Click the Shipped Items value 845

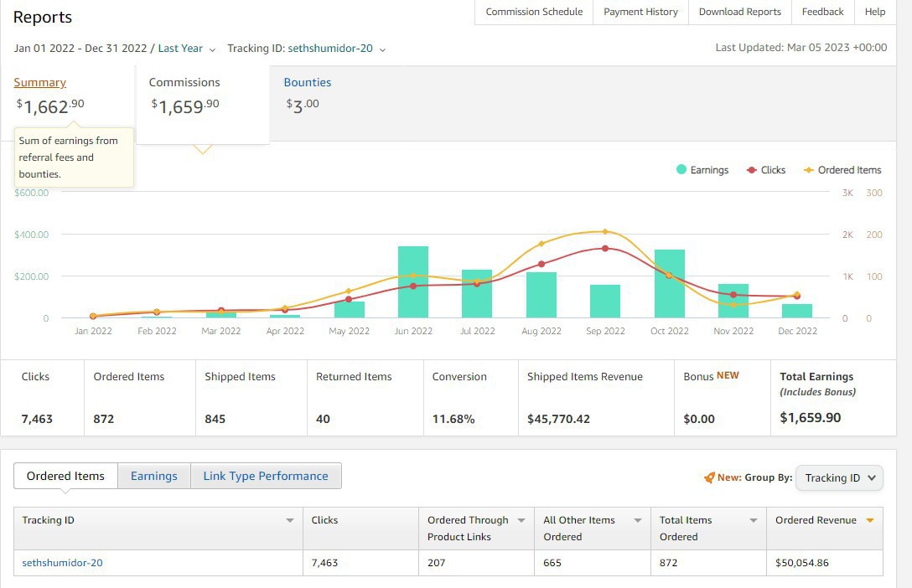pos(215,419)
